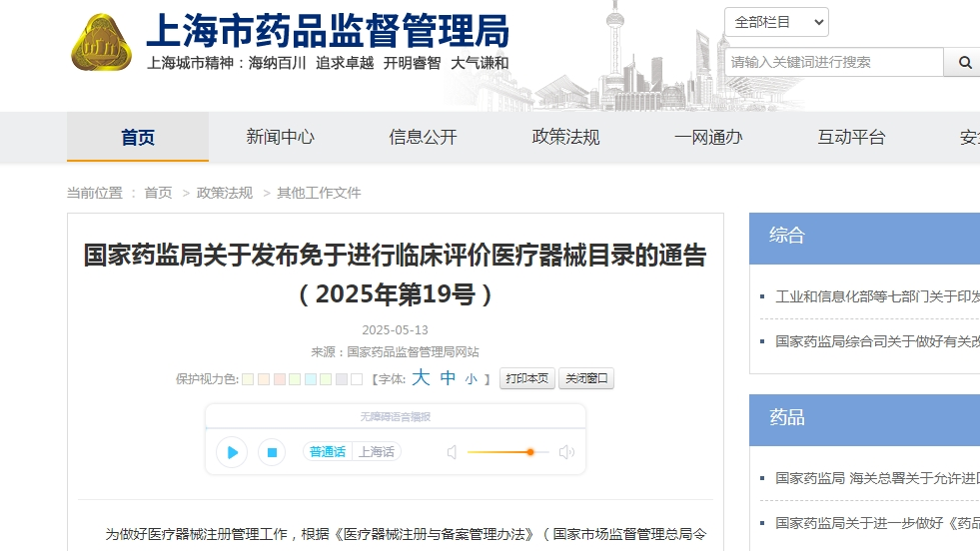Open the 全部栏目 dropdown

[x=776, y=22]
